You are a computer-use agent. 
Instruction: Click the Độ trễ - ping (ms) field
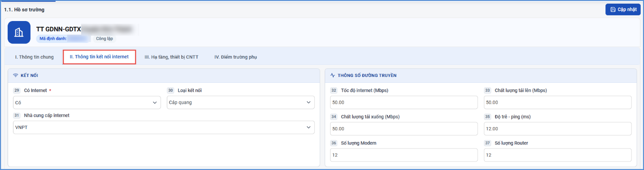click(557, 129)
